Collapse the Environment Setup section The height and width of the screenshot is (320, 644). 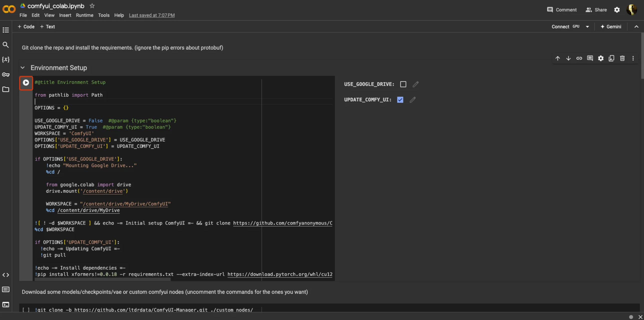pos(22,67)
